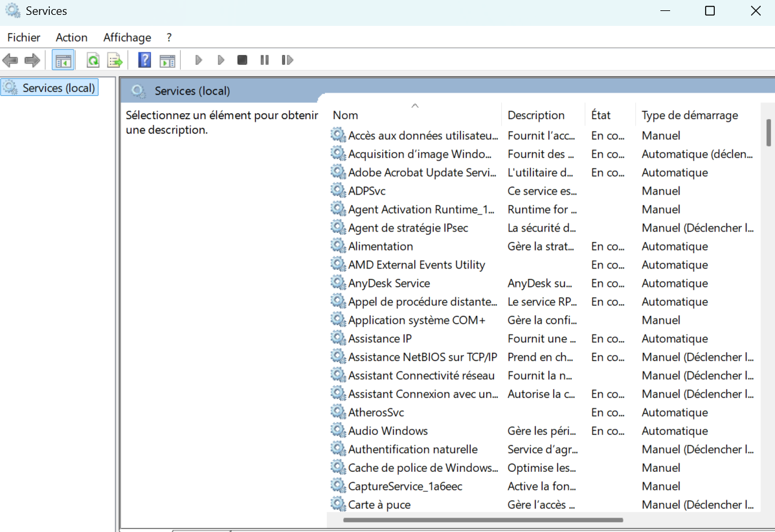775x532 pixels.
Task: Click the Back arrow in the toolbar
Action: tap(10, 60)
